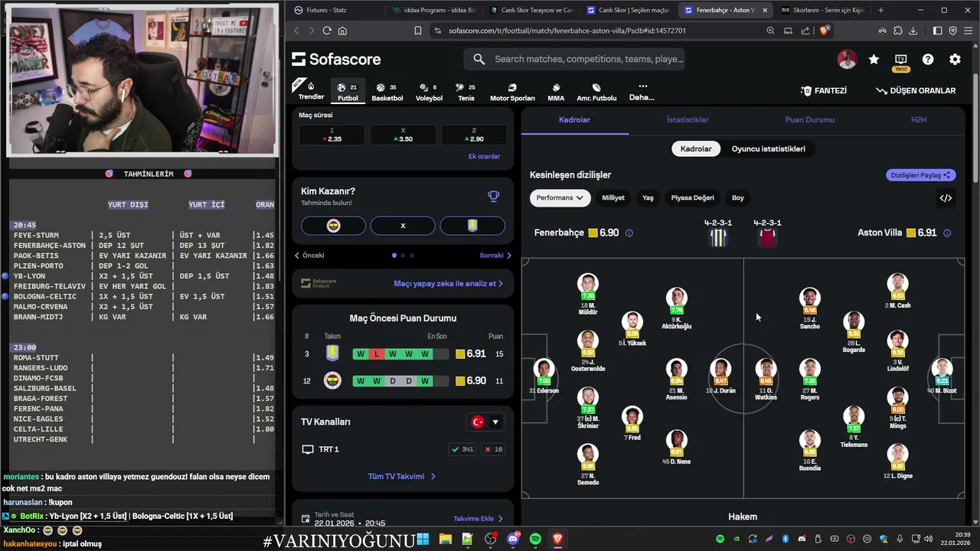Image resolution: width=980 pixels, height=551 pixels.
Task: Select the Motor Sporları category
Action: [x=512, y=92]
